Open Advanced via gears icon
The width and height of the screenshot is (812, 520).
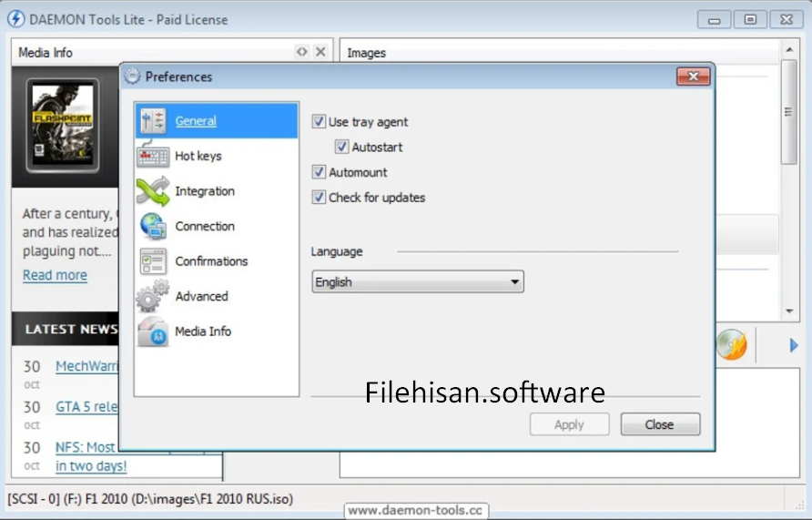coord(153,296)
